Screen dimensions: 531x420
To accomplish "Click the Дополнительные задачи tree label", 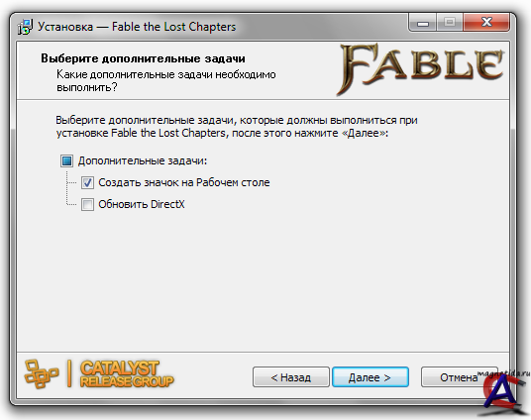I will (x=143, y=160).
